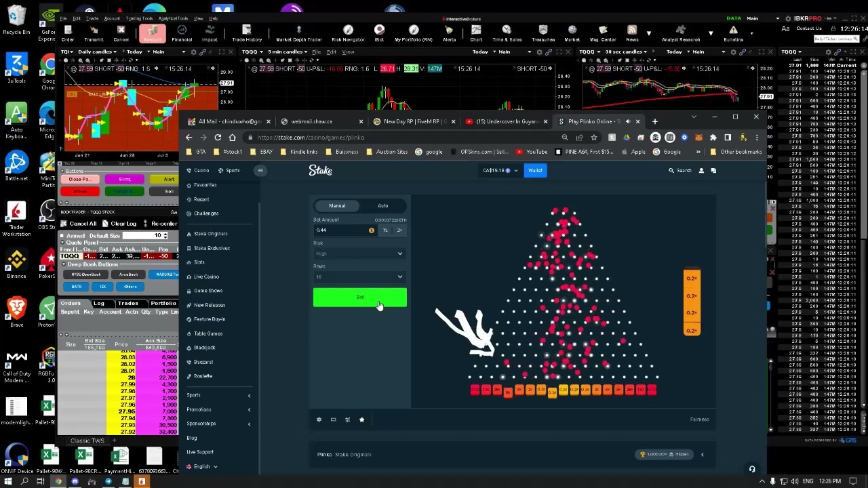The width and height of the screenshot is (868, 488).
Task: Open the Rows dropdown set to 16
Action: point(359,277)
